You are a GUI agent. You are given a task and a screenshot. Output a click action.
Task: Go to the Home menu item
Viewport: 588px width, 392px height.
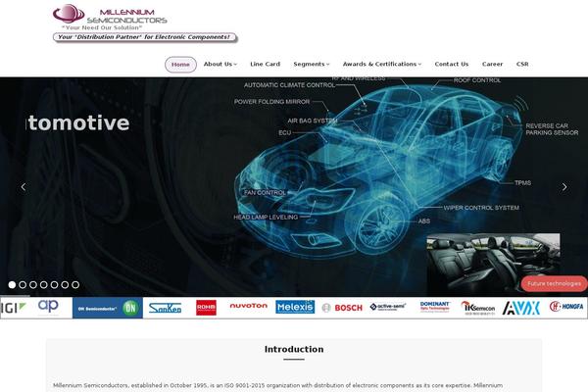coord(180,65)
